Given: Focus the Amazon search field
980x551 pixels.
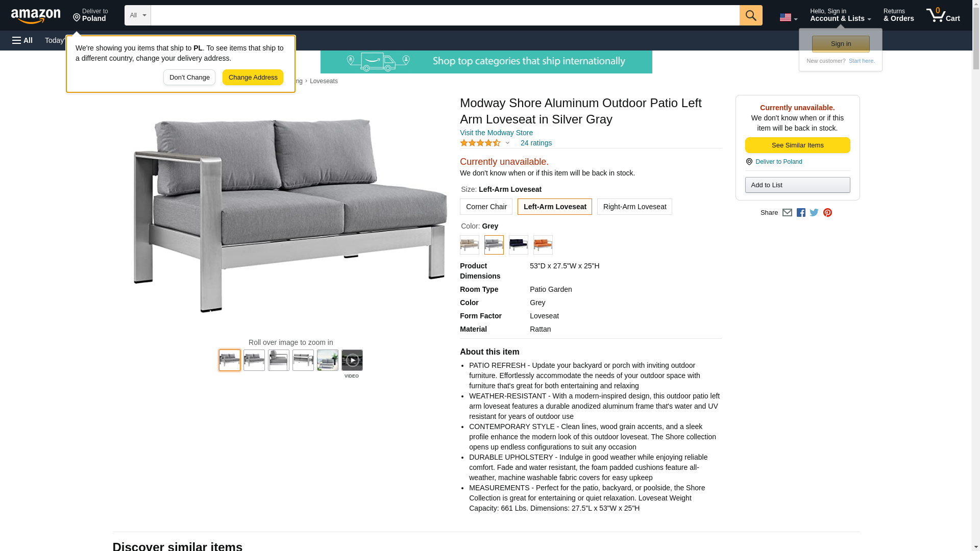Looking at the screenshot, I should (x=445, y=15).
